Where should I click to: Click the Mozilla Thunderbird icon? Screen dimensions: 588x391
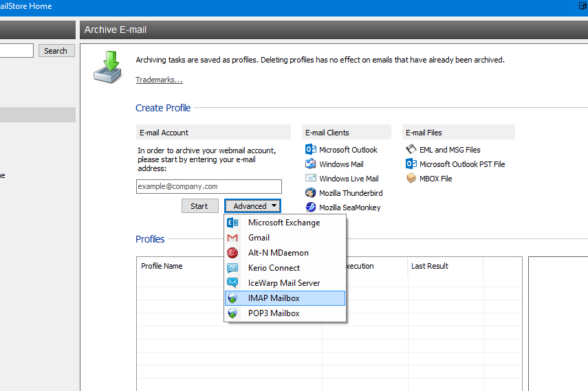point(310,192)
